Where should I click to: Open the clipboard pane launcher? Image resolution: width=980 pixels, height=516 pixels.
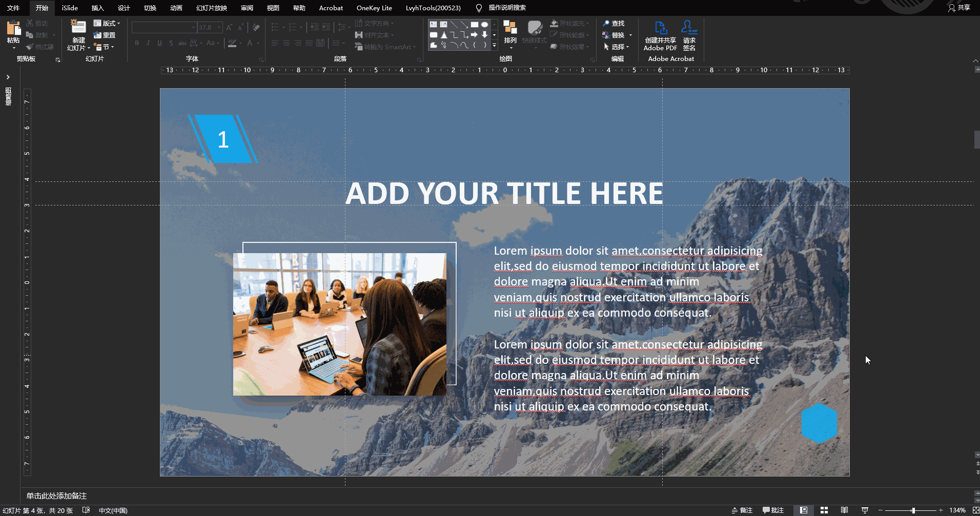[x=58, y=60]
